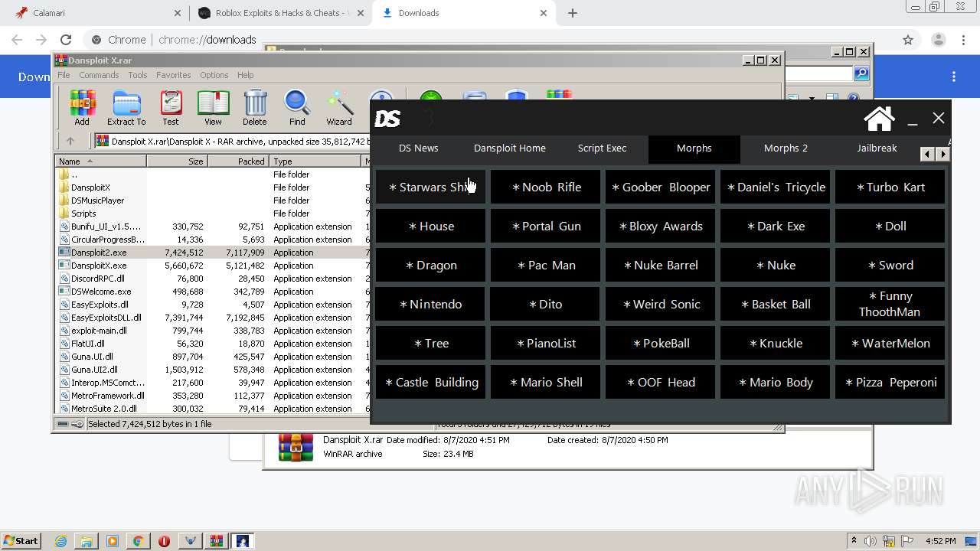The height and width of the screenshot is (551, 980).
Task: Sort by the Type column header
Action: 315,161
